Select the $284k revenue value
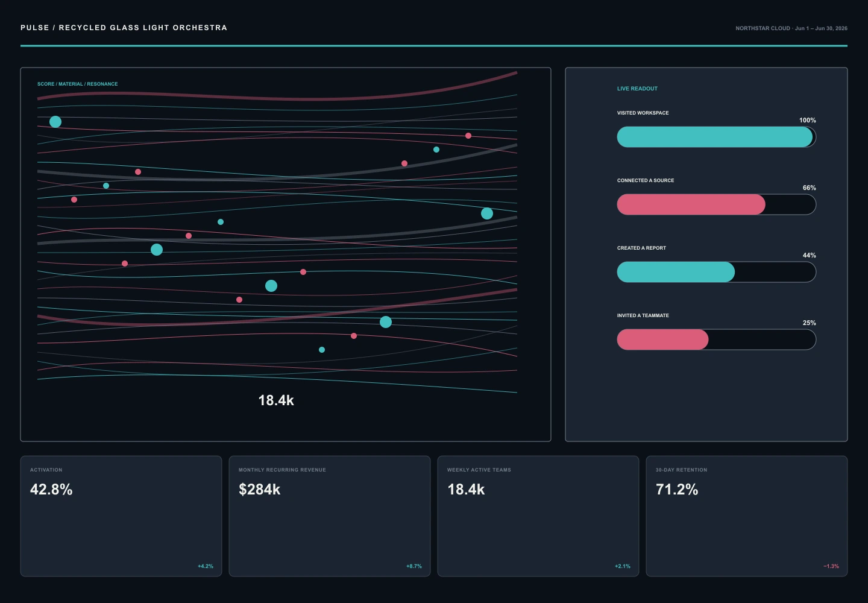This screenshot has height=603, width=868. (x=260, y=490)
